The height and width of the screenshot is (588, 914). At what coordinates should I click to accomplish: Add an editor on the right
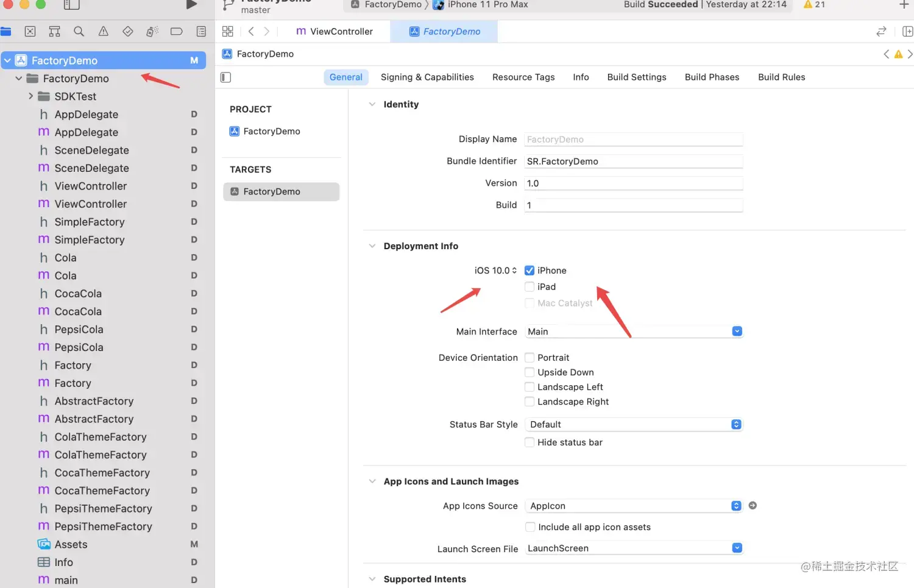(x=907, y=31)
